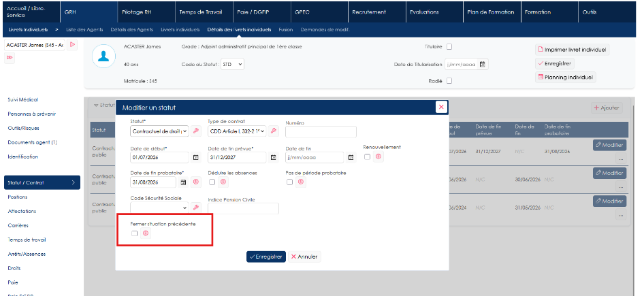
Task: Open calendar picker for Date de Titularisation
Action: point(483,64)
